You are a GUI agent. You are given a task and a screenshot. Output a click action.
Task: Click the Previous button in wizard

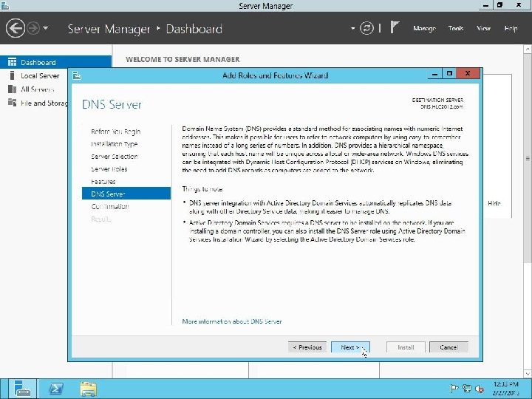[x=307, y=347]
